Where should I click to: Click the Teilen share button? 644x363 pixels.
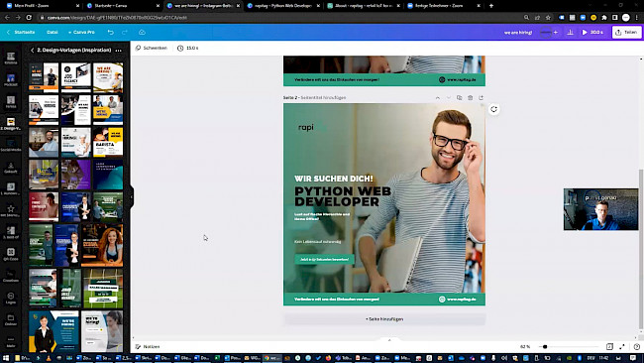click(627, 32)
